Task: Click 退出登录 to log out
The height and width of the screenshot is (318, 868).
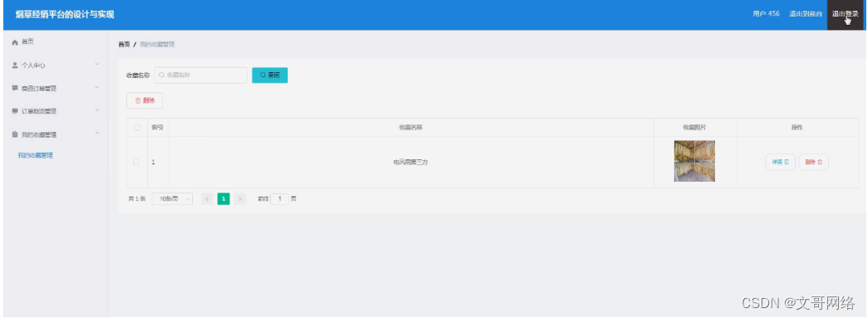Action: click(x=846, y=14)
